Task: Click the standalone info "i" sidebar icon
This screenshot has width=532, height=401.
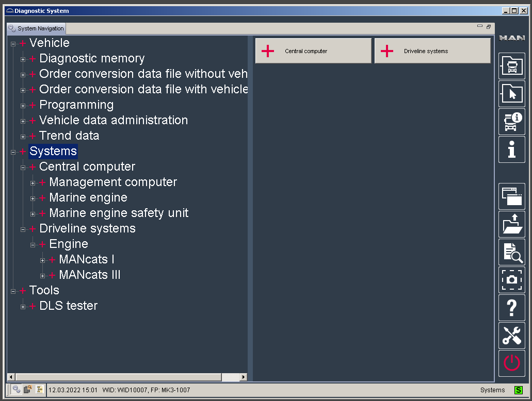Action: click(x=512, y=149)
